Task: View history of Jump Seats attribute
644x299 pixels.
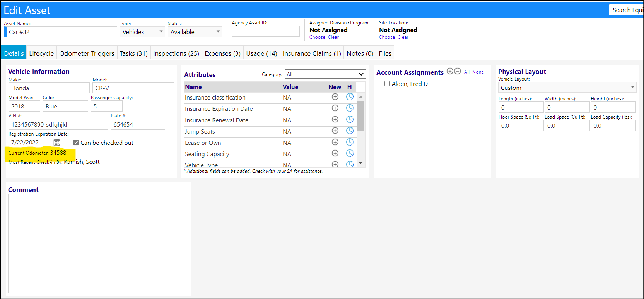Action: coord(350,131)
